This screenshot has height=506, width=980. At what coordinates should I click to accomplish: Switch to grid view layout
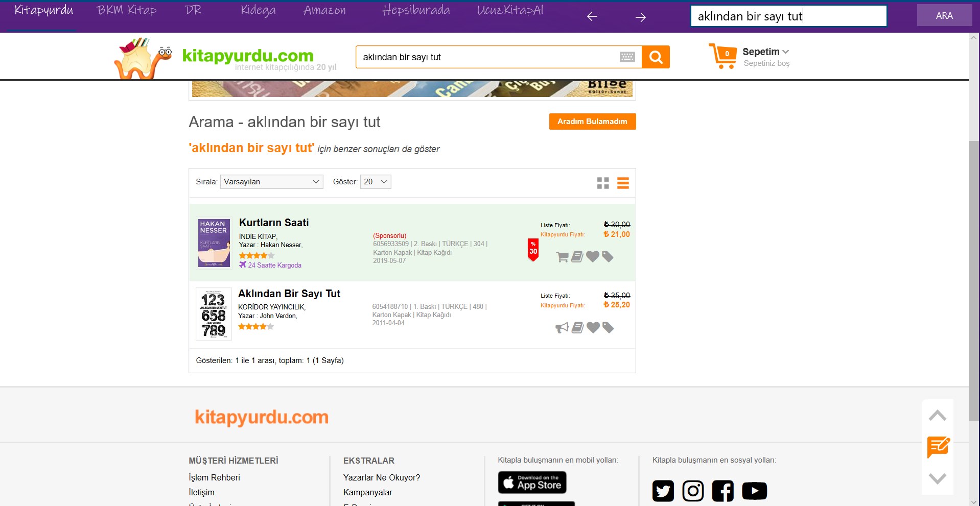coord(603,183)
